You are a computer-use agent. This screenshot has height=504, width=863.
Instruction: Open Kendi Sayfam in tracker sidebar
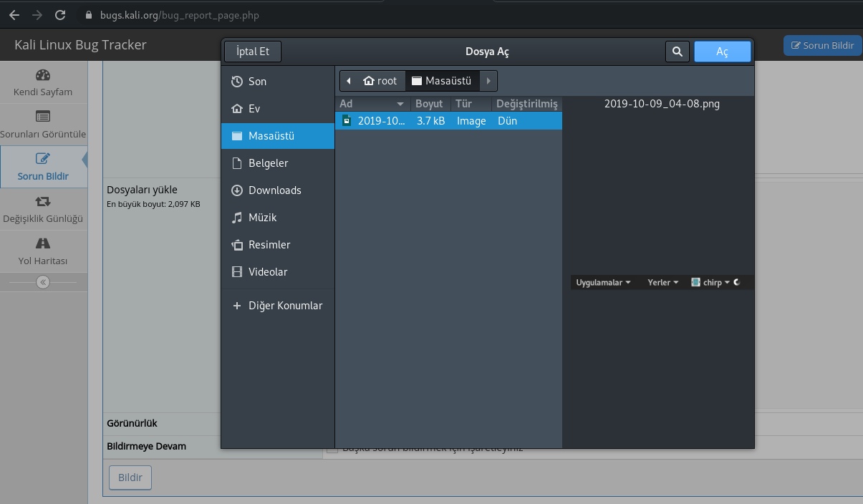click(x=43, y=83)
